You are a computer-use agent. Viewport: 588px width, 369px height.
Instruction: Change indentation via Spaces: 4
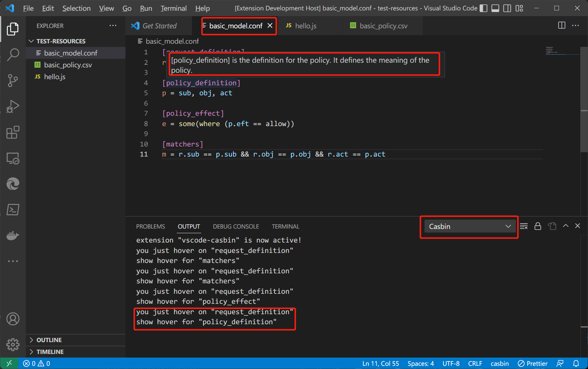click(421, 363)
